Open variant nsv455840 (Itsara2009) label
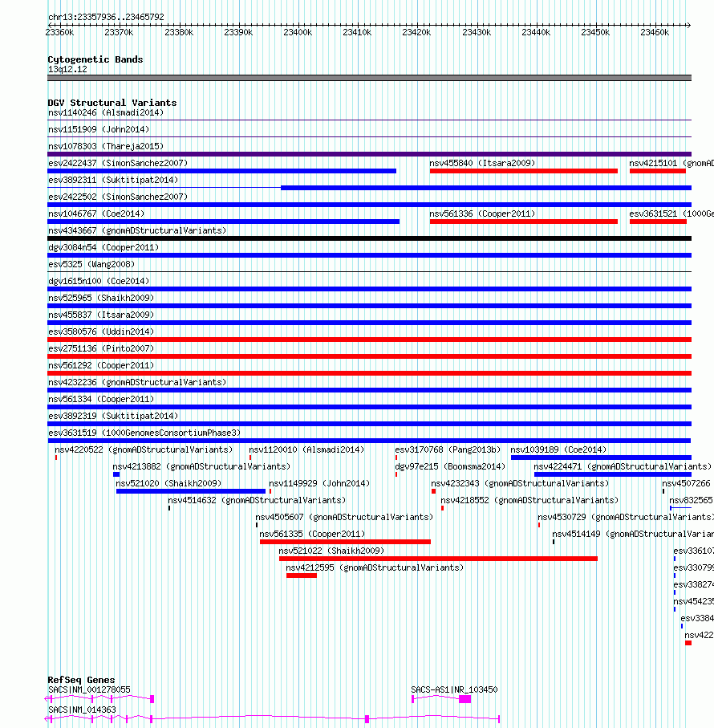Screen dimensions: 714x728 coord(482,163)
